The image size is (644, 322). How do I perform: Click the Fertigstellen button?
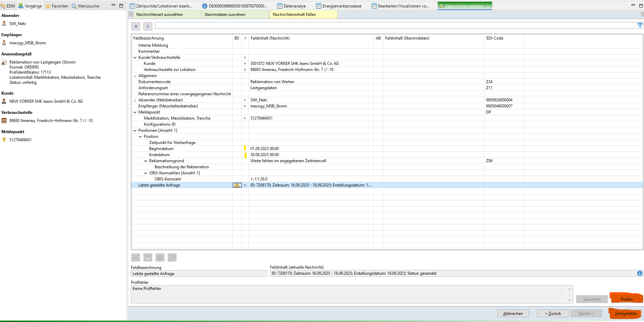point(626,314)
